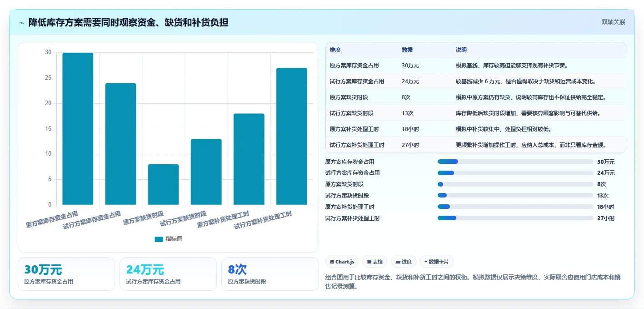This screenshot has width=644, height=309.
Task: Click the 8次 progress bar for 原方案缺货时段
Action: click(515, 184)
